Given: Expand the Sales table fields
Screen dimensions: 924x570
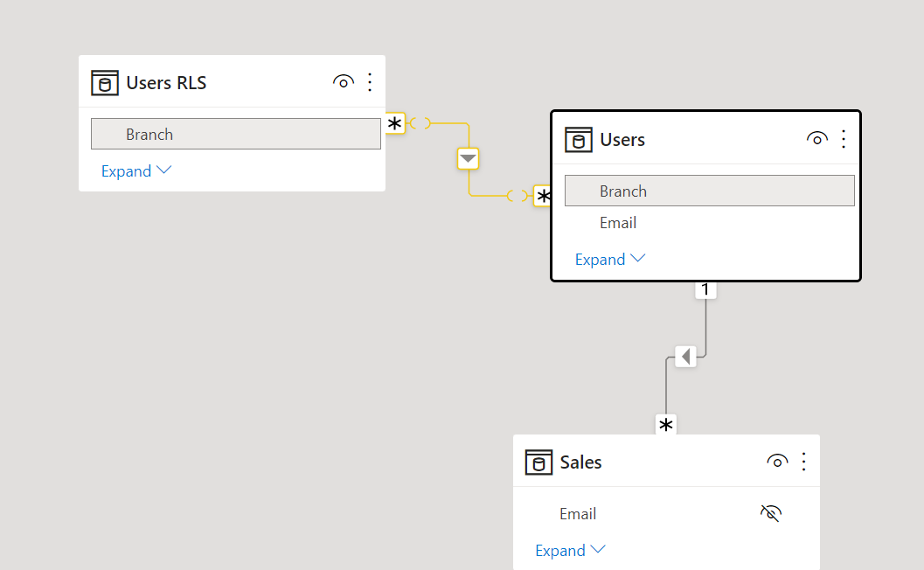Looking at the screenshot, I should pos(570,551).
